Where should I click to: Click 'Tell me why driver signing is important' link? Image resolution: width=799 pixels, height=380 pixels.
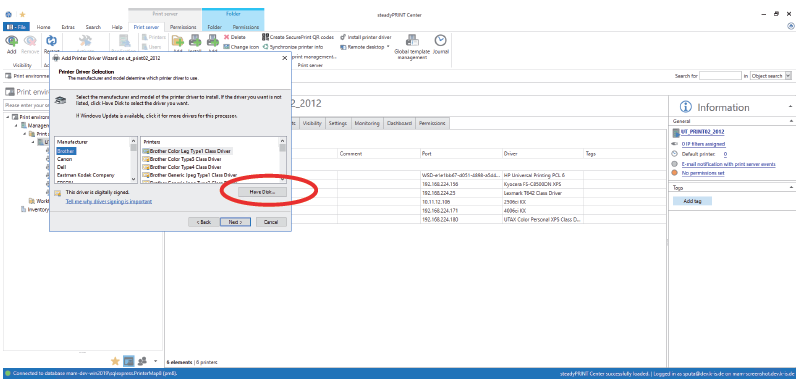[x=109, y=201]
